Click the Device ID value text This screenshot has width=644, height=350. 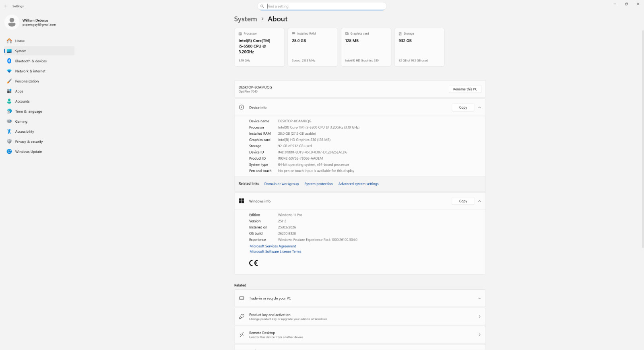[312, 152]
